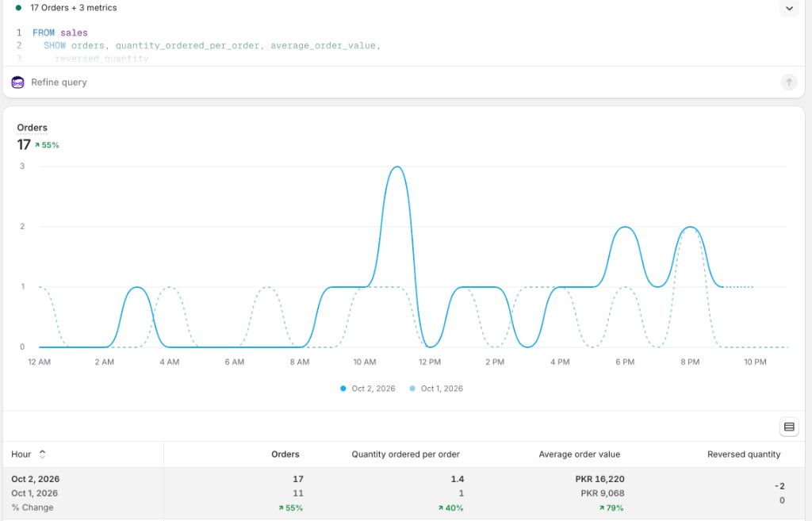Submit the refine query with the arrow button
The image size is (812, 521).
pos(789,82)
